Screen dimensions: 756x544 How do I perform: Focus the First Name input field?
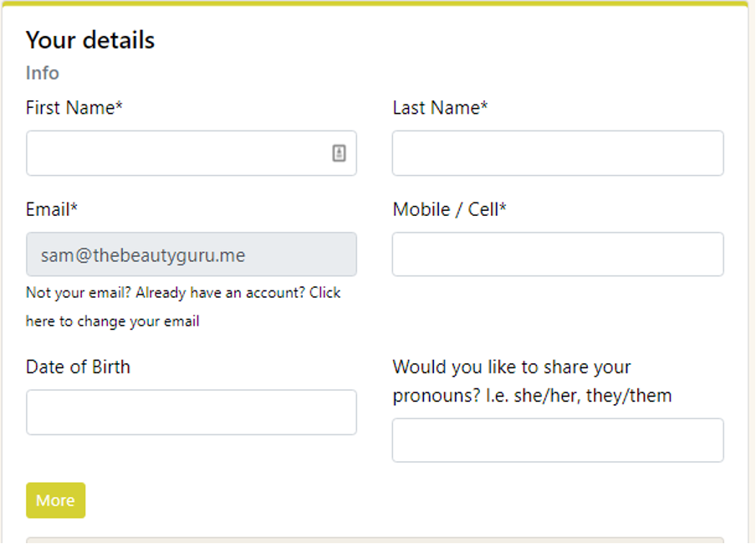[x=176, y=153]
